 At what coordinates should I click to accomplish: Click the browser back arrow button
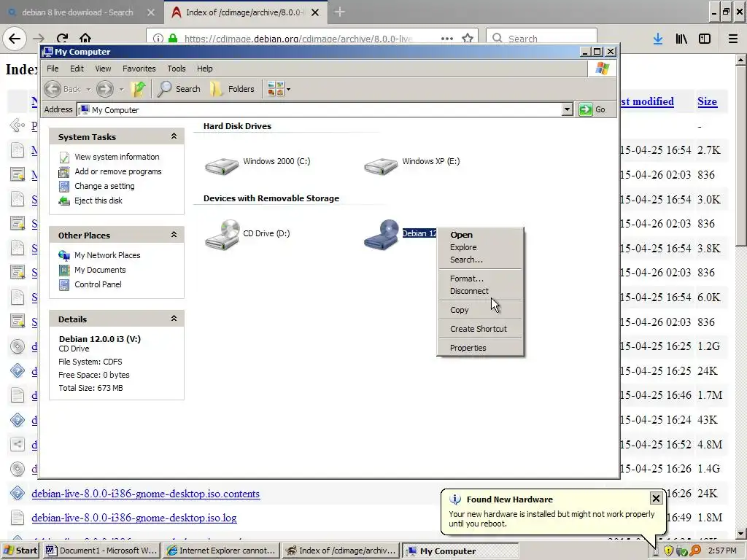[15, 38]
